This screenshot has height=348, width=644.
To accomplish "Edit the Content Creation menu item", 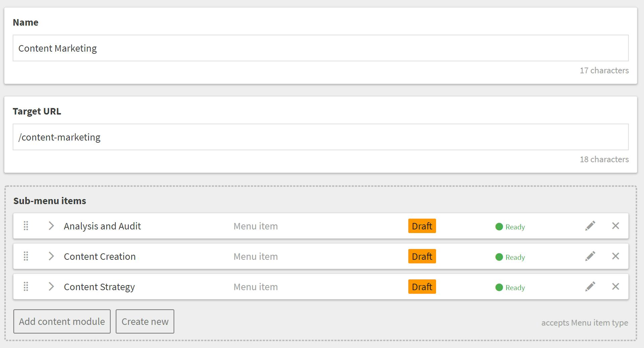I will [x=590, y=256].
